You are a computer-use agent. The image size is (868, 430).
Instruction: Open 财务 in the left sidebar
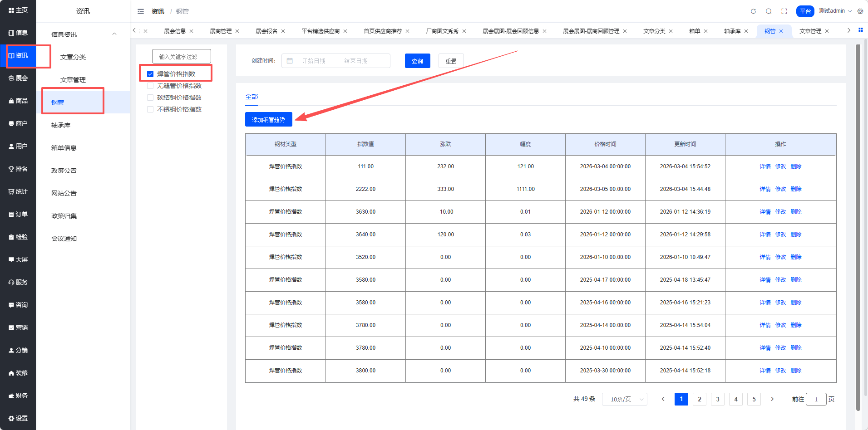click(18, 396)
